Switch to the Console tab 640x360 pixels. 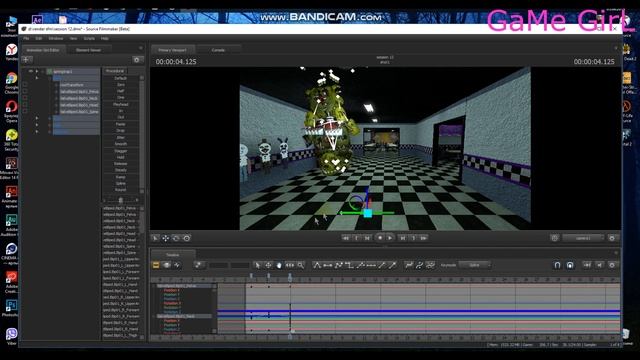pyautogui.click(x=218, y=50)
